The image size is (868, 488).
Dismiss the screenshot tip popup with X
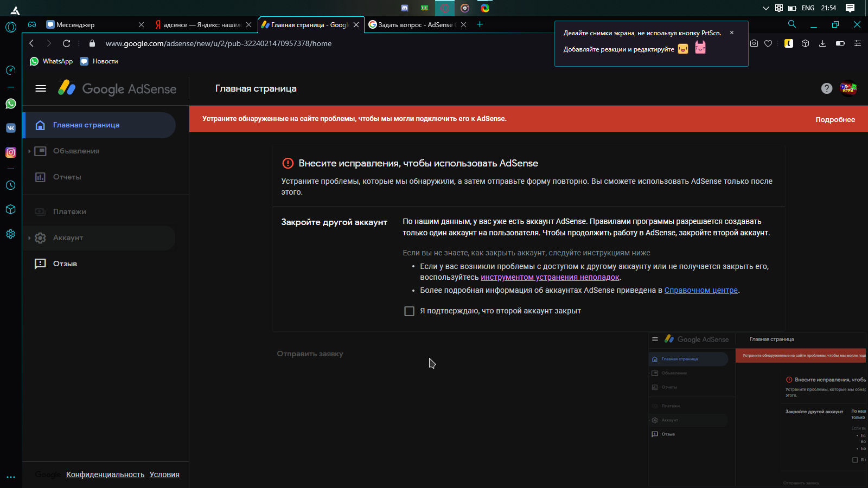(x=732, y=33)
